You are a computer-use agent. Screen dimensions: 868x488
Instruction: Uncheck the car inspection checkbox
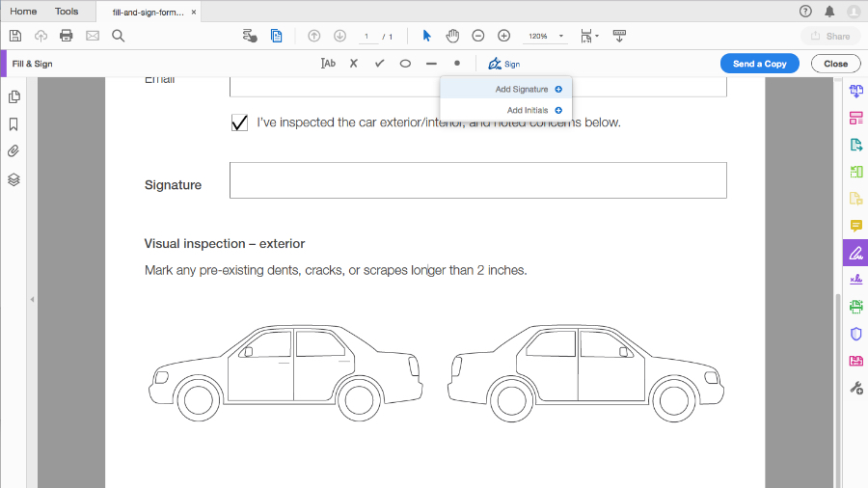coord(239,123)
